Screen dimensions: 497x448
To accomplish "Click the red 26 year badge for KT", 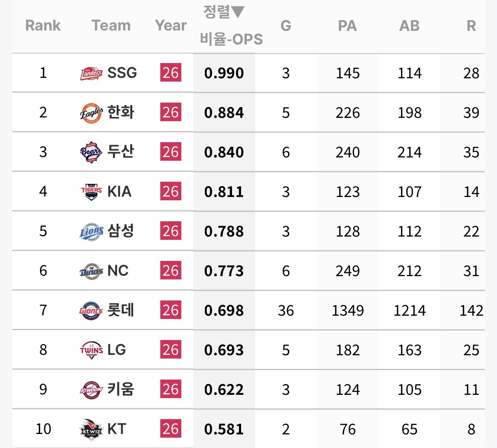I will (x=171, y=429).
